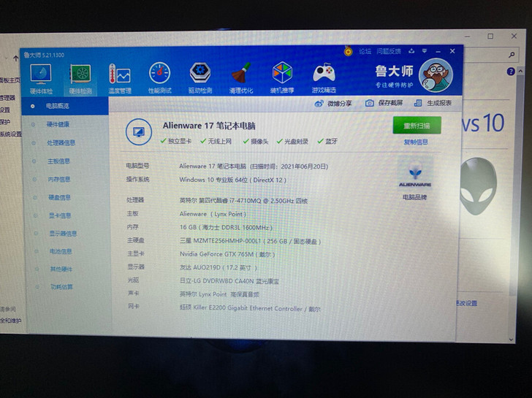Screen dimensions: 532x398
Task: Click the green 重新扫描 rescan button
Action: point(417,126)
